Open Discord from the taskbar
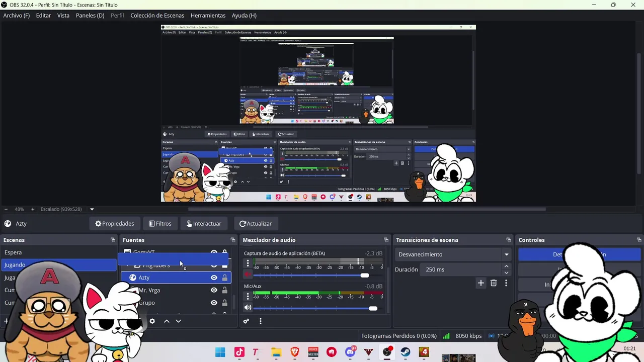 [350, 352]
